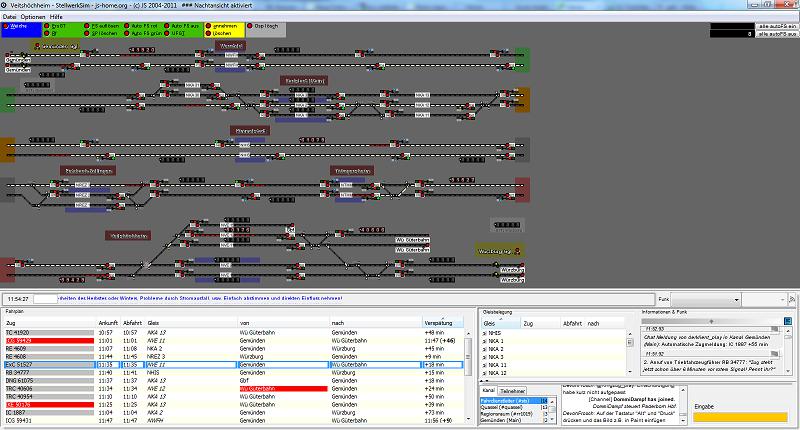800x430 pixels.
Task: Click the Retzbach-Zellingen station label
Action: pyautogui.click(x=87, y=170)
